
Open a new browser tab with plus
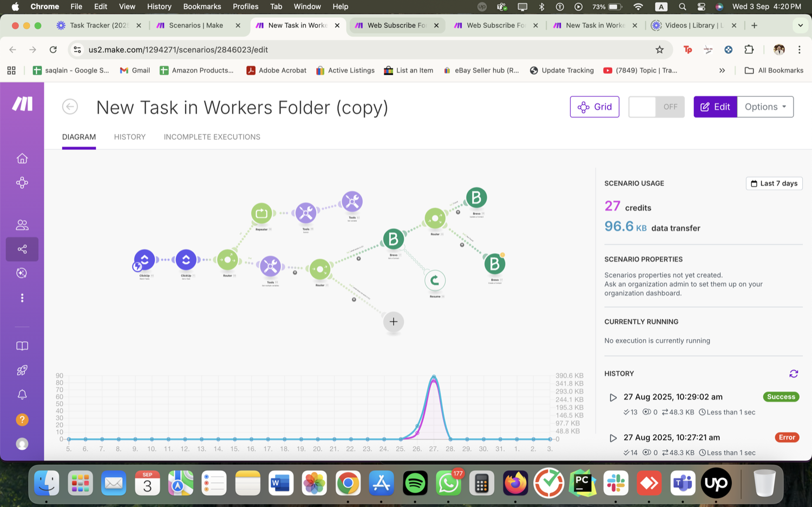[x=754, y=25]
